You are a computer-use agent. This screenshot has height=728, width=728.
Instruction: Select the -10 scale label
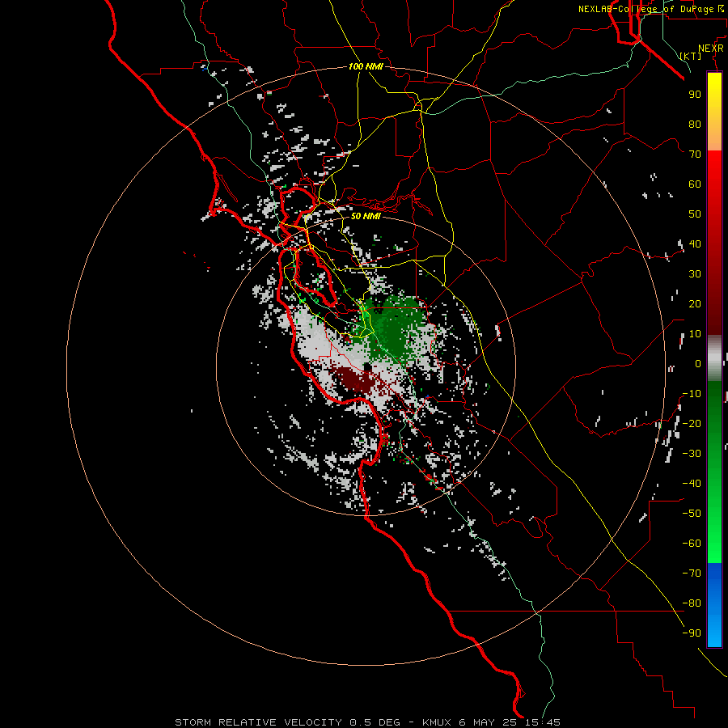click(x=692, y=394)
